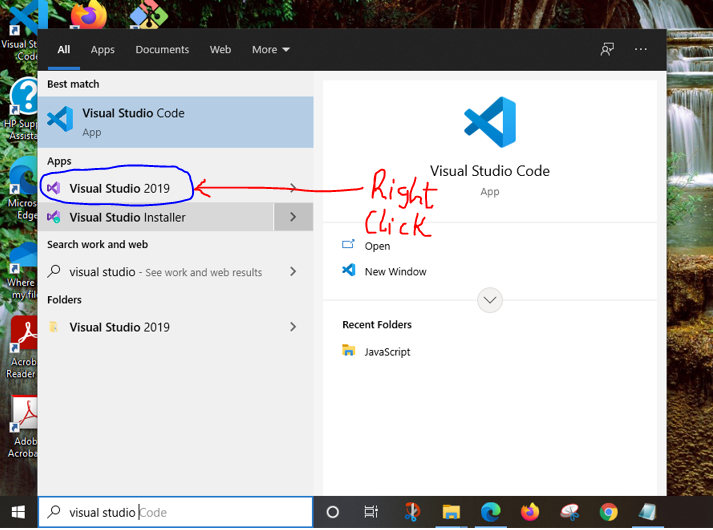Image resolution: width=713 pixels, height=530 pixels.
Task: Open Task View from the taskbar
Action: 371,512
